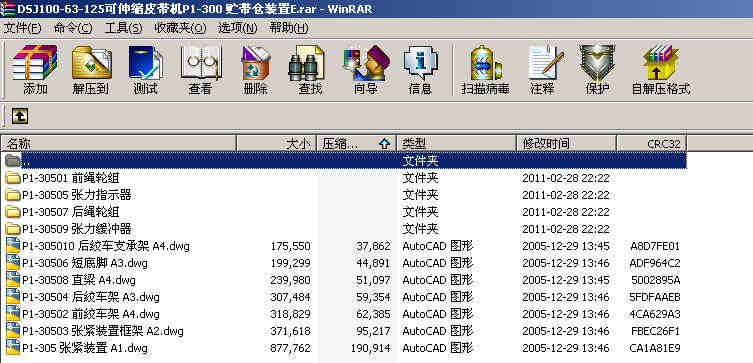Click the 查看 (View) toolbar icon
The width and height of the screenshot is (753, 363).
200,62
